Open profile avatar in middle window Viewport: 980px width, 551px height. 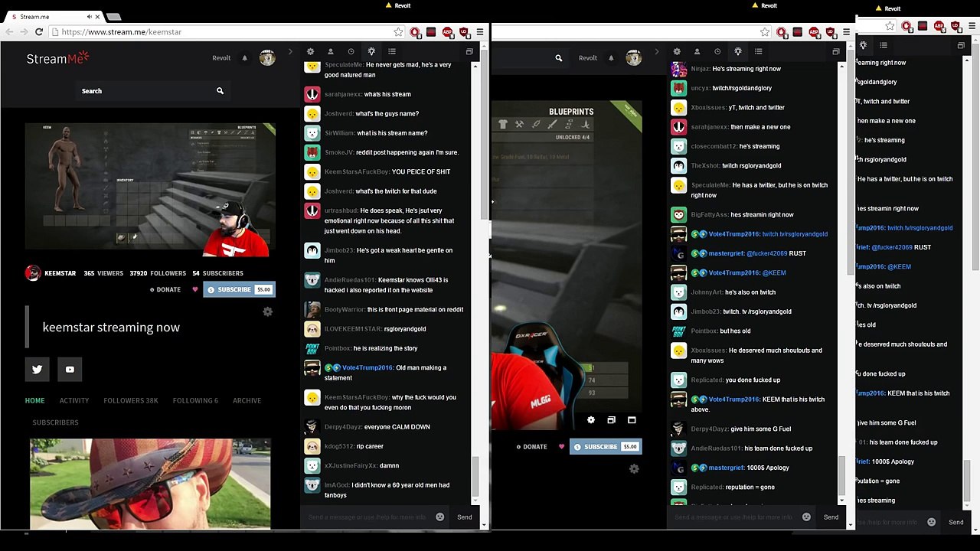634,58
